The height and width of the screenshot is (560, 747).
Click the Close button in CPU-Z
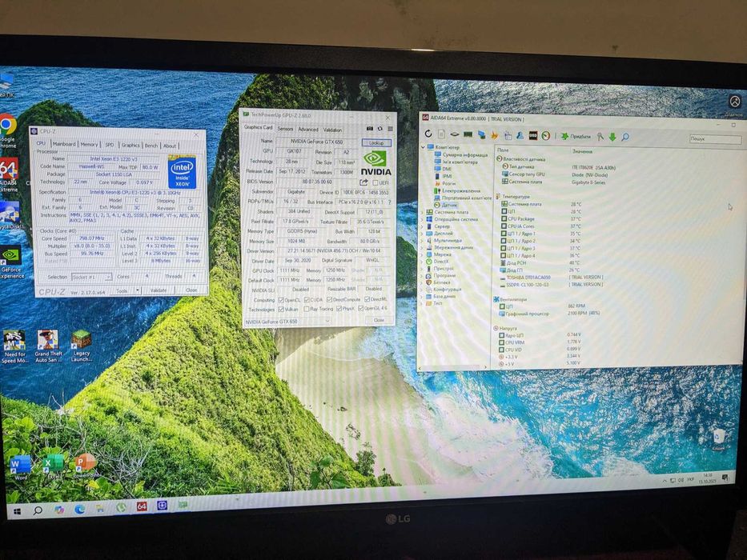click(x=191, y=290)
